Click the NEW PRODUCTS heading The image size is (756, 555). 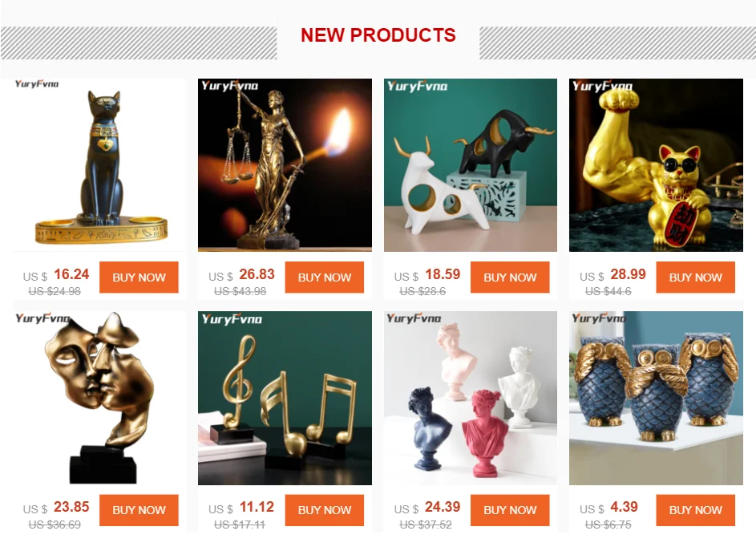[378, 35]
